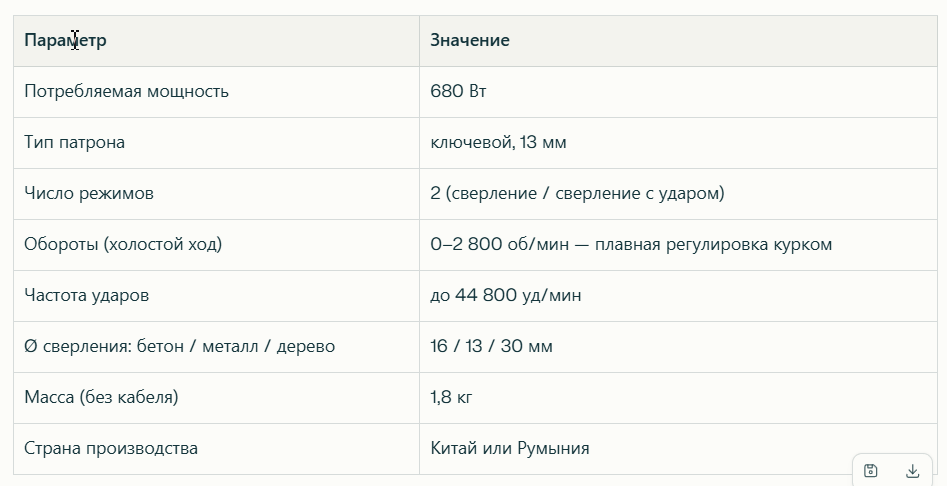Select the "Потребляемая мощность" cell

coord(126,92)
